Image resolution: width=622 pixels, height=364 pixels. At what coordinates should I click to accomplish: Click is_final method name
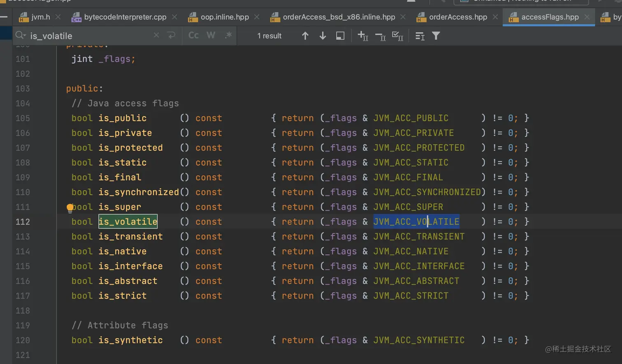[x=120, y=177]
